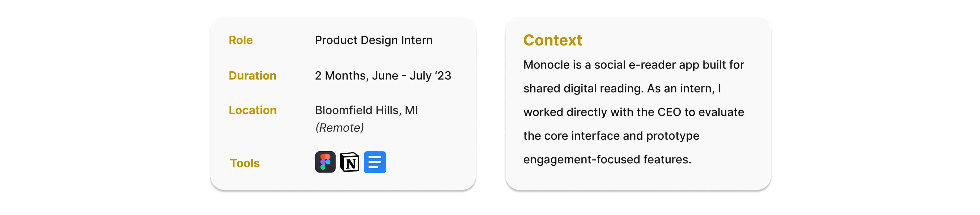Click the italic (Remote) text
The image size is (980, 215).
pyautogui.click(x=339, y=128)
